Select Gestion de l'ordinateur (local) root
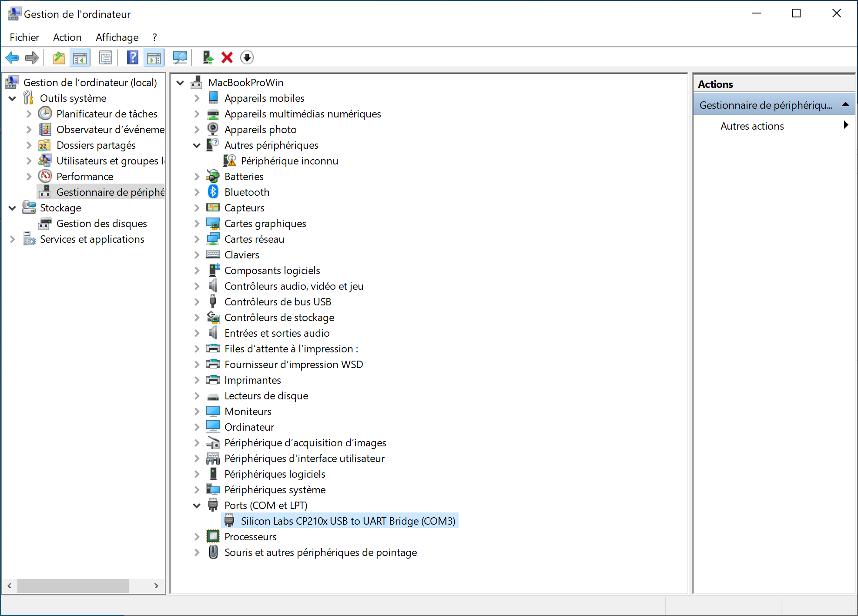 coord(90,82)
